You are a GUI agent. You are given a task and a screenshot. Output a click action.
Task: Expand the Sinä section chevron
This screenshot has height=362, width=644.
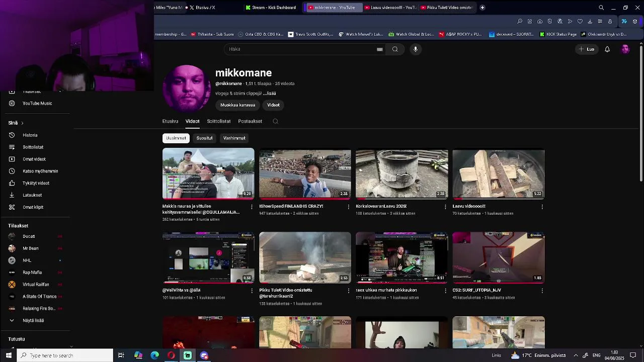tap(22, 123)
